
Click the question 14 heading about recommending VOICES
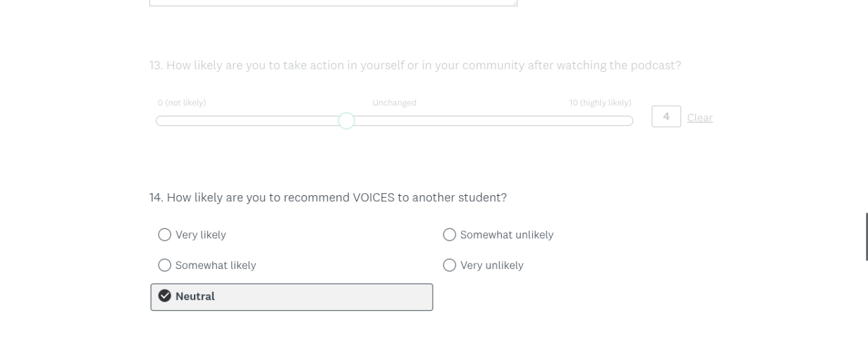coord(328,198)
